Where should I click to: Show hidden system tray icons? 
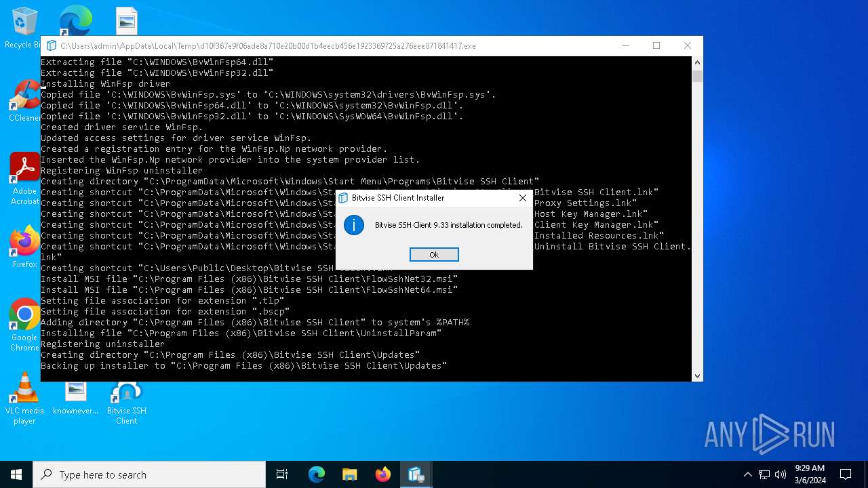(748, 474)
